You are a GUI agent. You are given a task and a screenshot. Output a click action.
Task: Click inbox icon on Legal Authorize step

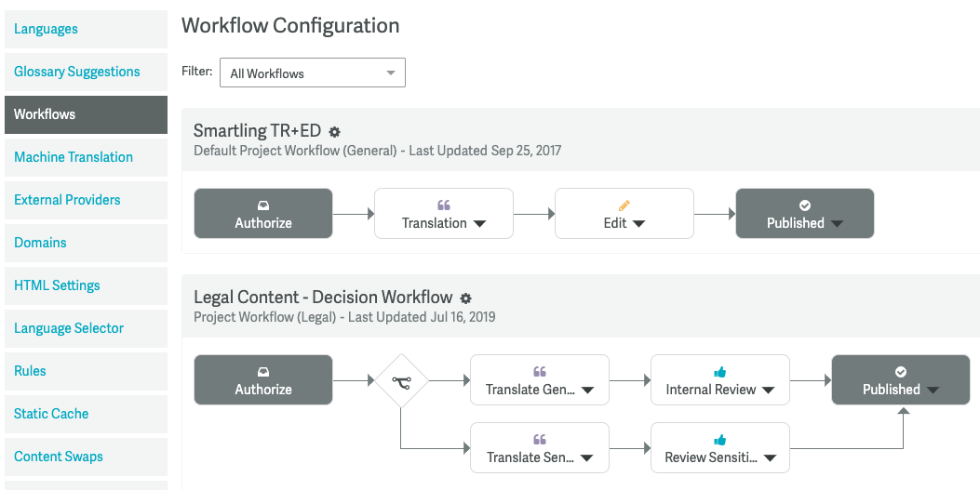tap(263, 371)
